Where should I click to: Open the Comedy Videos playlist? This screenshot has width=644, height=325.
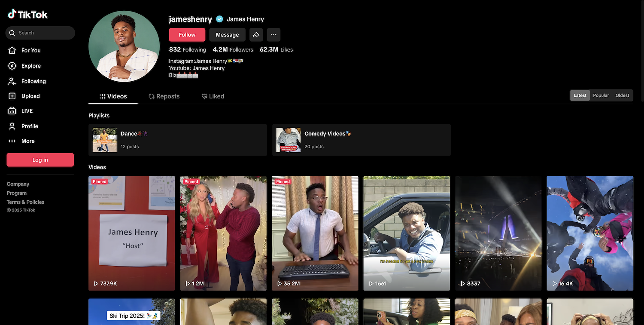click(361, 140)
